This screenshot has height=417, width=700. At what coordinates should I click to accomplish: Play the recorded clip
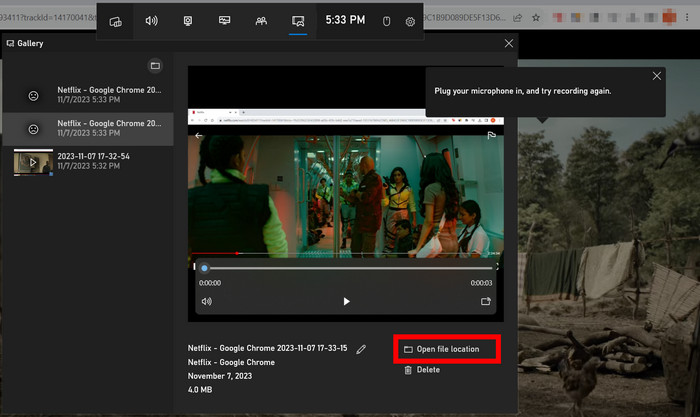(x=346, y=301)
